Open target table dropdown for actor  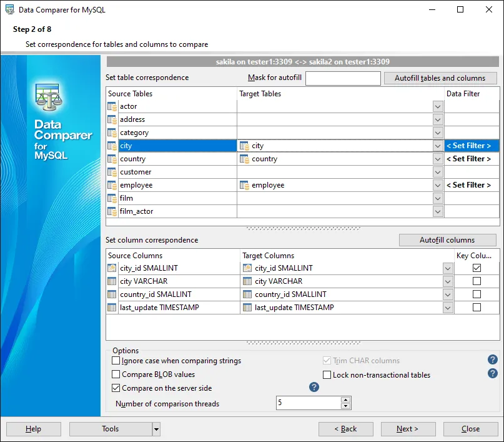(x=438, y=106)
